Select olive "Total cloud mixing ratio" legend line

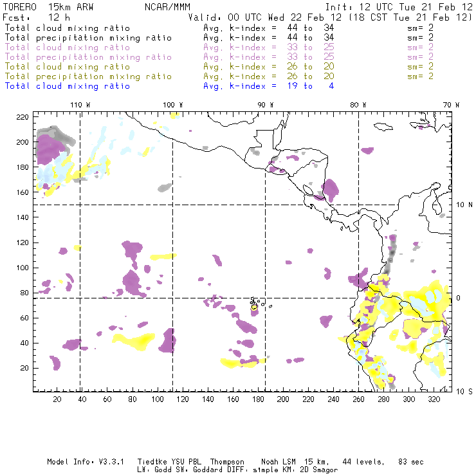pos(68,66)
